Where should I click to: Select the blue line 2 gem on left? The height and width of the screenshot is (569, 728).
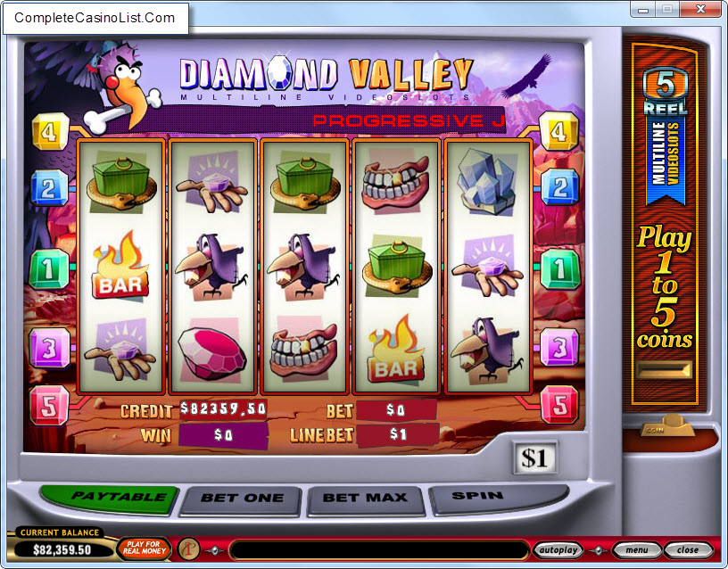(49, 188)
